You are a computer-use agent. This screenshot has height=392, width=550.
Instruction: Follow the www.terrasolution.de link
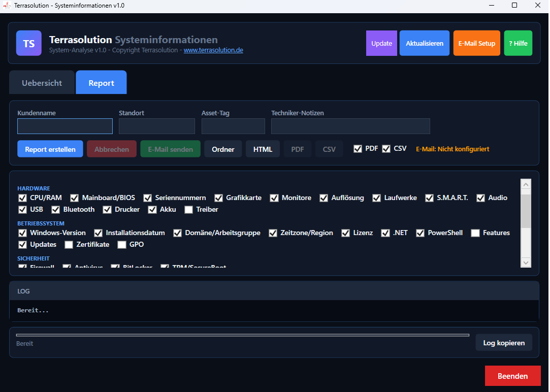213,50
